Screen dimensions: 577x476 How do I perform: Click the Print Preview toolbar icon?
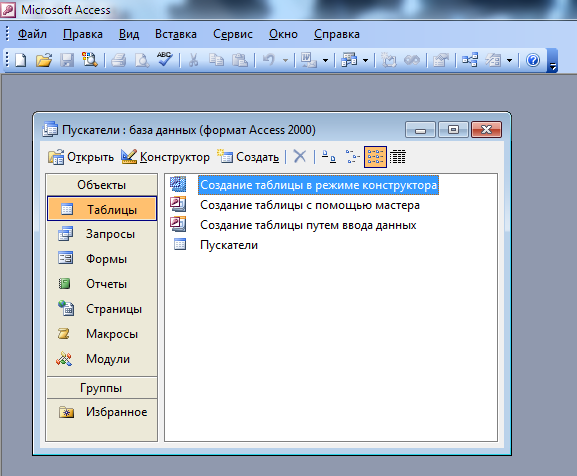click(142, 60)
